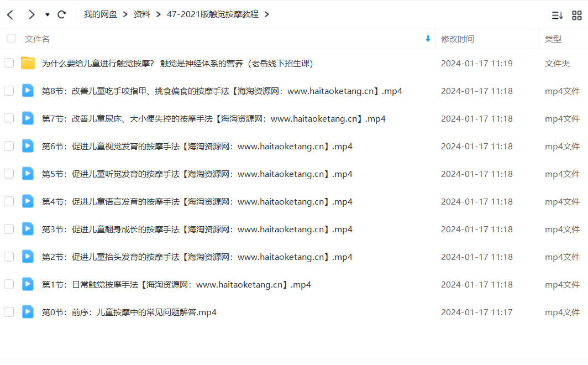Click modified time cell of 第8节 row
588x365 pixels.
[476, 91]
